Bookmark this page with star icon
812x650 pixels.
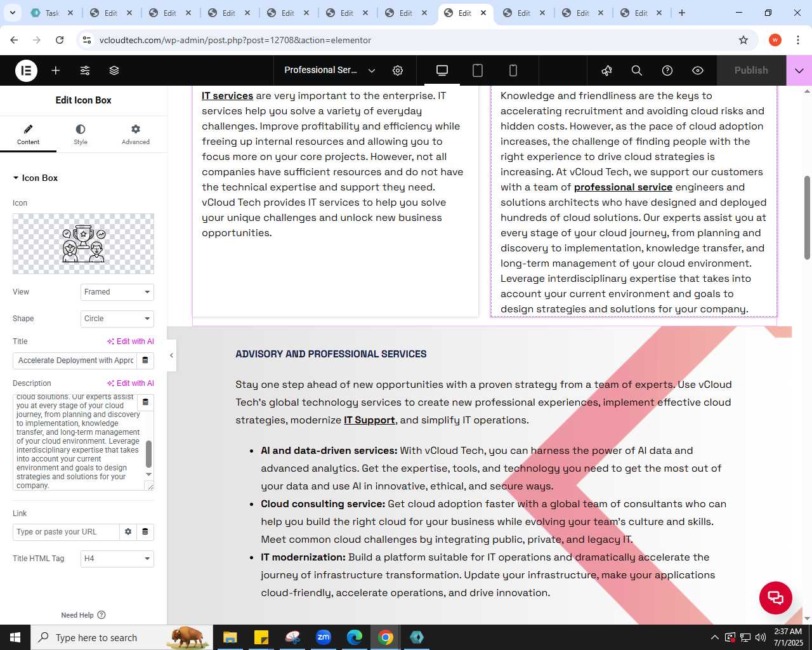click(743, 40)
